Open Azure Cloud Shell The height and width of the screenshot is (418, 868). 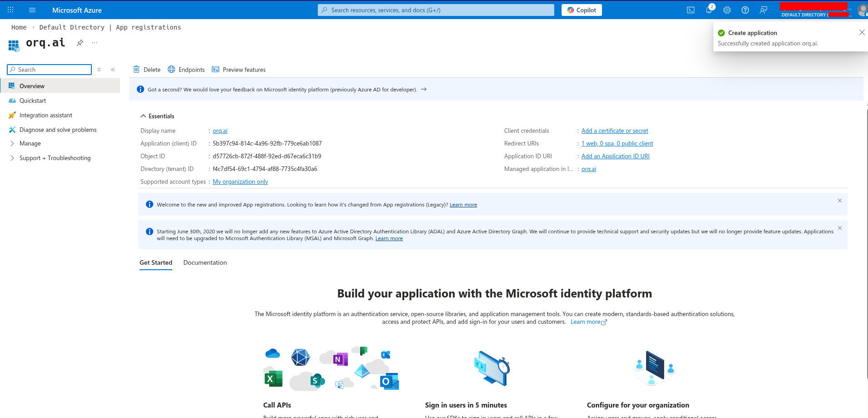[690, 10]
